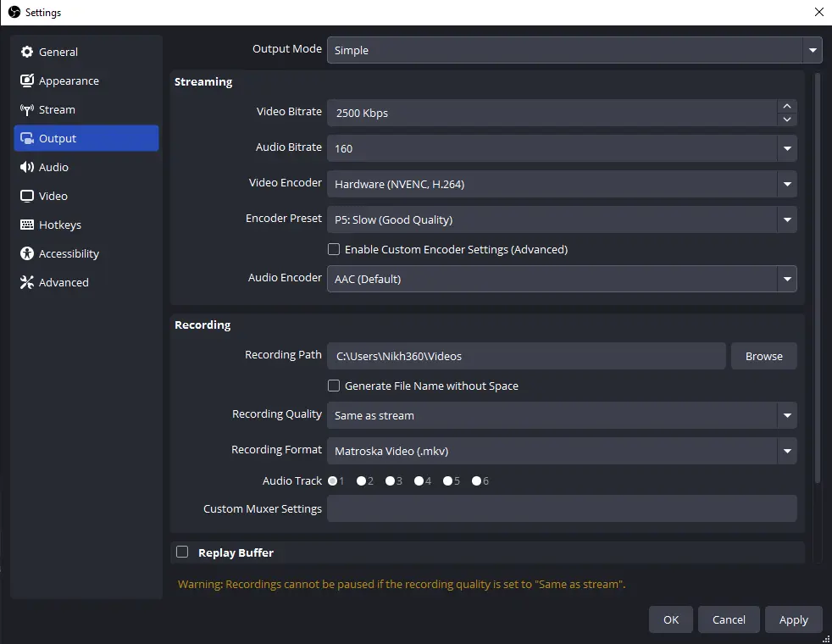
Task: Click the Advanced tools icon
Action: (x=26, y=282)
